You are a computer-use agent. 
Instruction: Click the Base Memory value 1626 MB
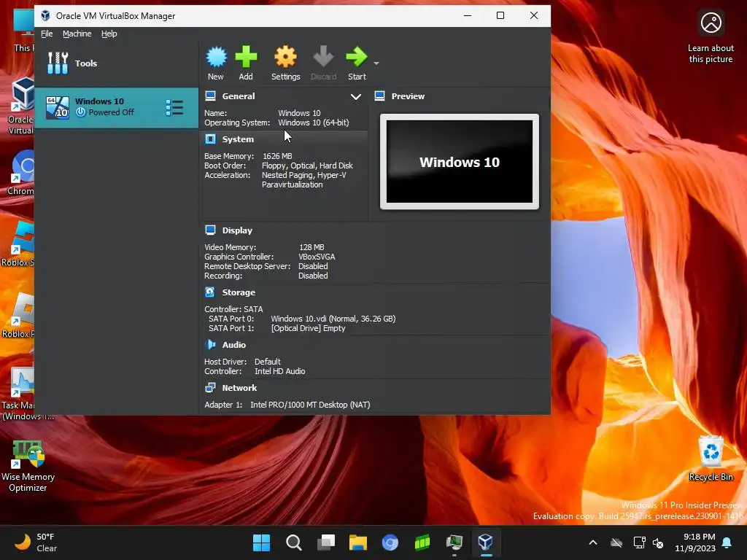coord(277,156)
